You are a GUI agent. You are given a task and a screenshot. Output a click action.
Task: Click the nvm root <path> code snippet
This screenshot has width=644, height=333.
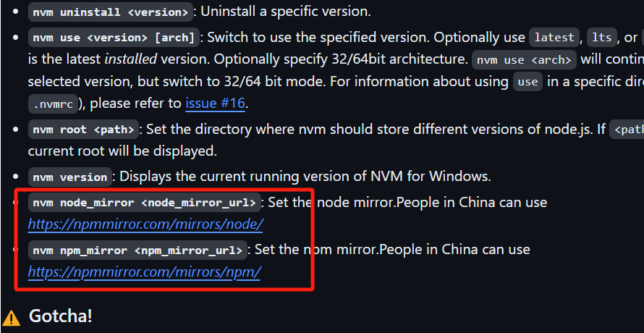(83, 130)
